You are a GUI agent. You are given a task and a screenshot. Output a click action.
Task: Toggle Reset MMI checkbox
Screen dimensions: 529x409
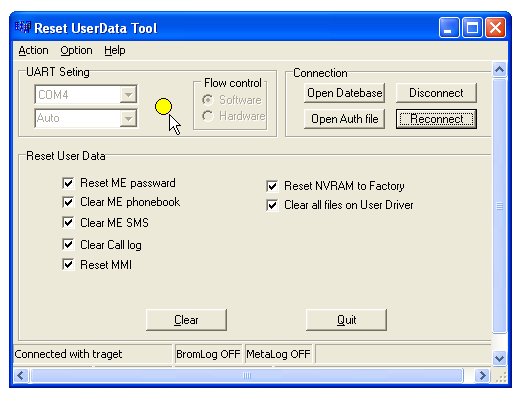click(68, 265)
